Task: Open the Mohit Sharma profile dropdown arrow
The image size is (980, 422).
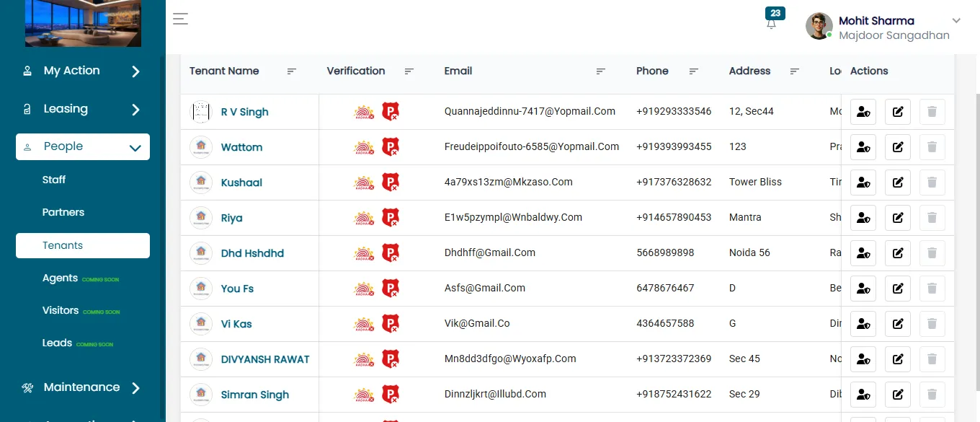Action: [957, 21]
